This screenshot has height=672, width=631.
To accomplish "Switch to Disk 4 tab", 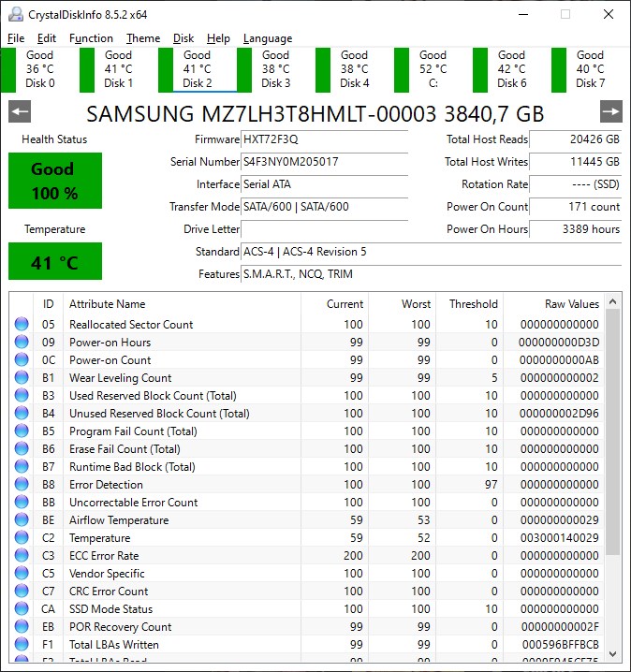I will coord(355,69).
